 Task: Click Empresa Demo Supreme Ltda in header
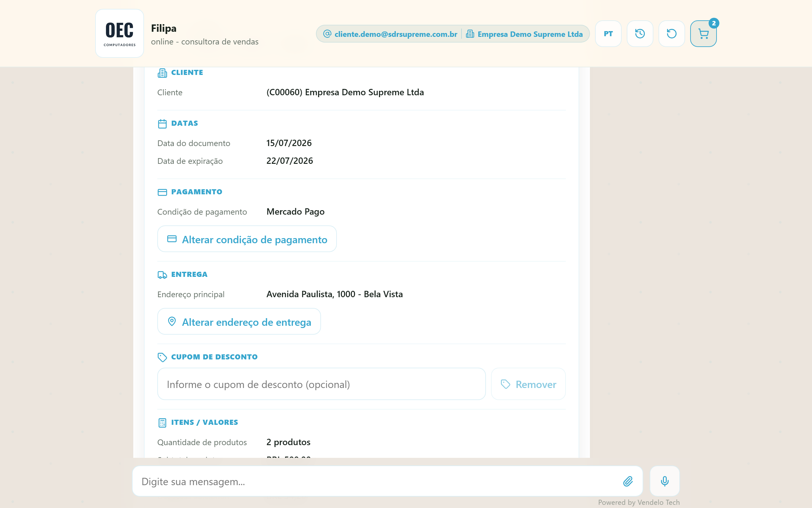530,34
